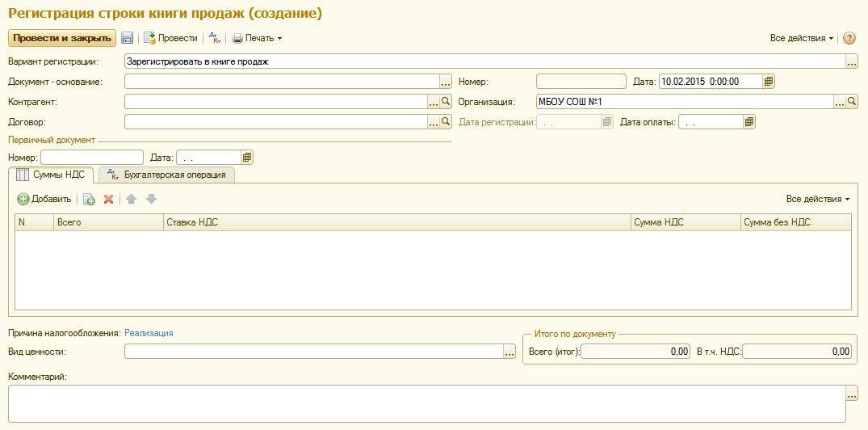Click the Дт/Кт postings icon in top toolbar
Screen dimensions: 868x430
click(215, 38)
